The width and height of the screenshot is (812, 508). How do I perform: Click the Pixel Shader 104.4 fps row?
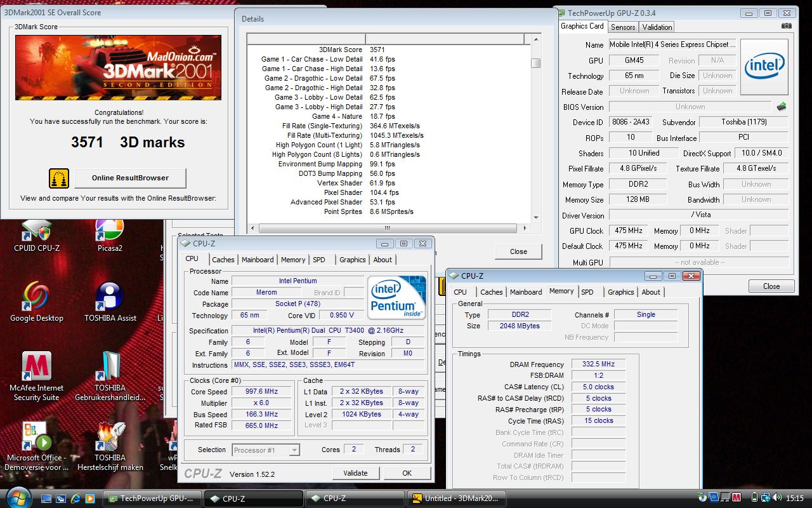pos(388,192)
